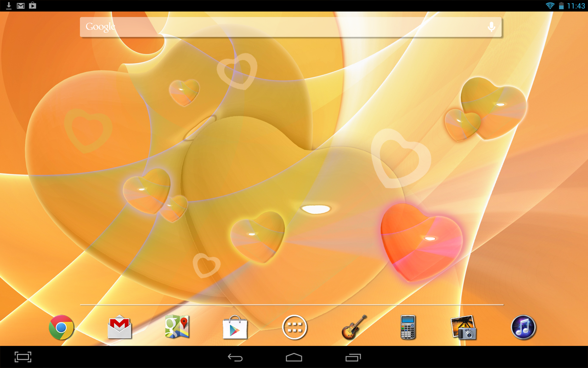Open the calculator app
The image size is (588, 368).
click(x=408, y=328)
